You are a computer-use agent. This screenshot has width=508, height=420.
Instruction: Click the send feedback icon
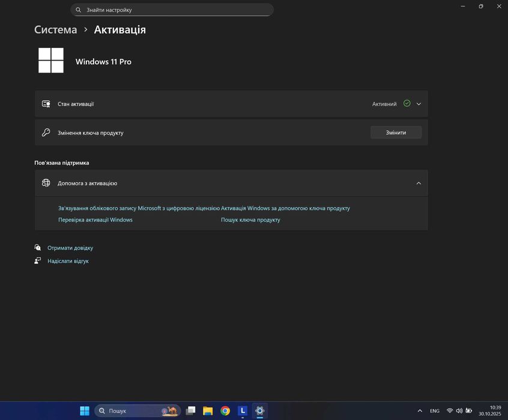[38, 260]
